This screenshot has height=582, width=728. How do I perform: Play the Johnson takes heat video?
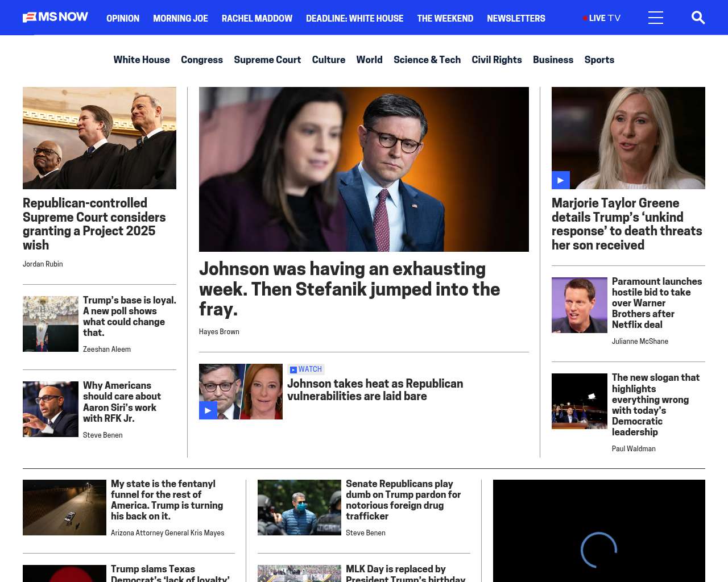point(208,410)
